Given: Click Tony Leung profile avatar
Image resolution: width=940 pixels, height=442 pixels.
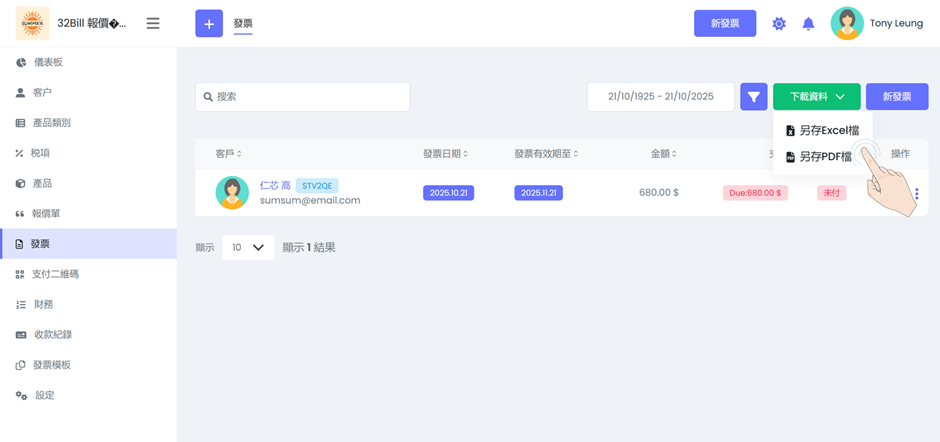Looking at the screenshot, I should pos(847,23).
